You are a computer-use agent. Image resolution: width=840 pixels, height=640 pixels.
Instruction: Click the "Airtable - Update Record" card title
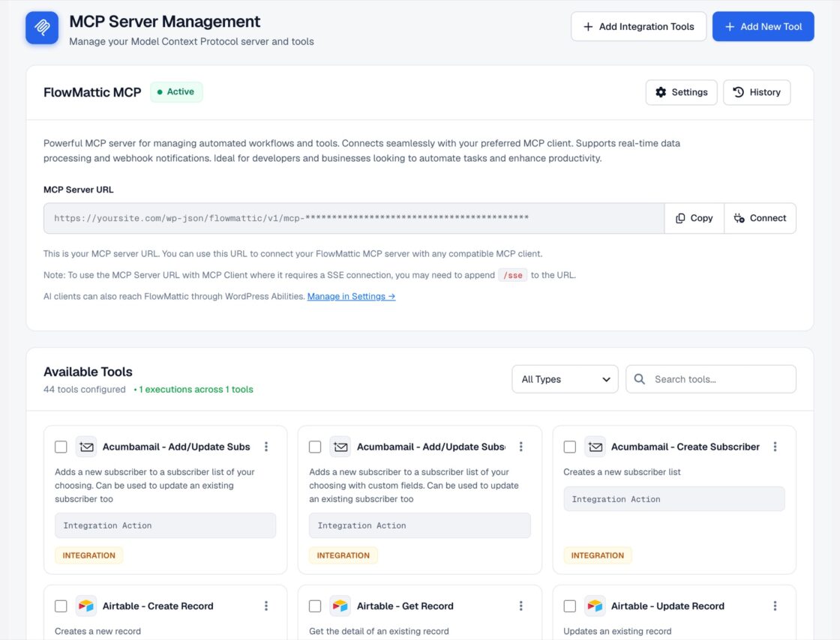[x=667, y=606]
